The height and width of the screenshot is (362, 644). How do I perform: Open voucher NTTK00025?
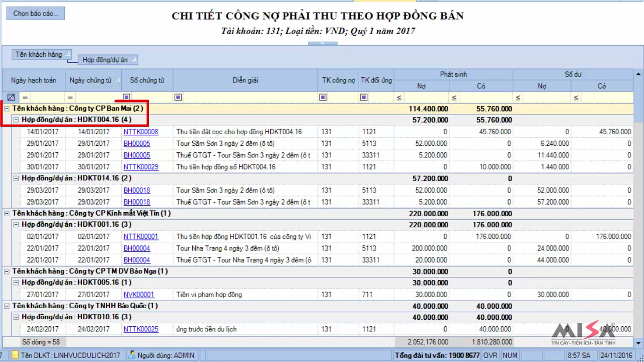[141, 329]
